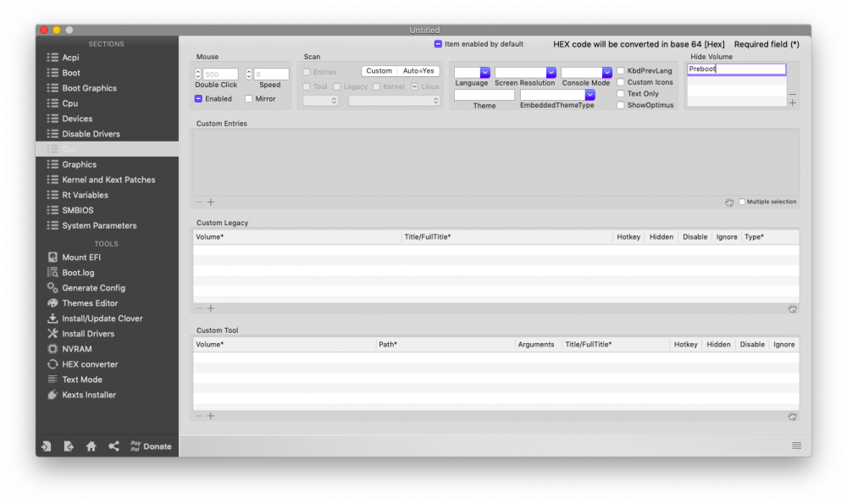Click the Volume* header in Custom Legacy
The height and width of the screenshot is (504, 847).
click(297, 236)
